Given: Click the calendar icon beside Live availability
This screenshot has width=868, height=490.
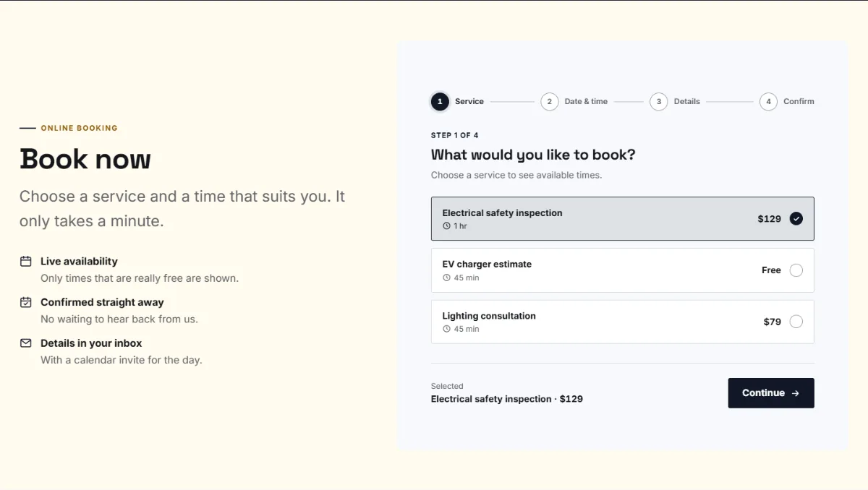Looking at the screenshot, I should pos(25,261).
